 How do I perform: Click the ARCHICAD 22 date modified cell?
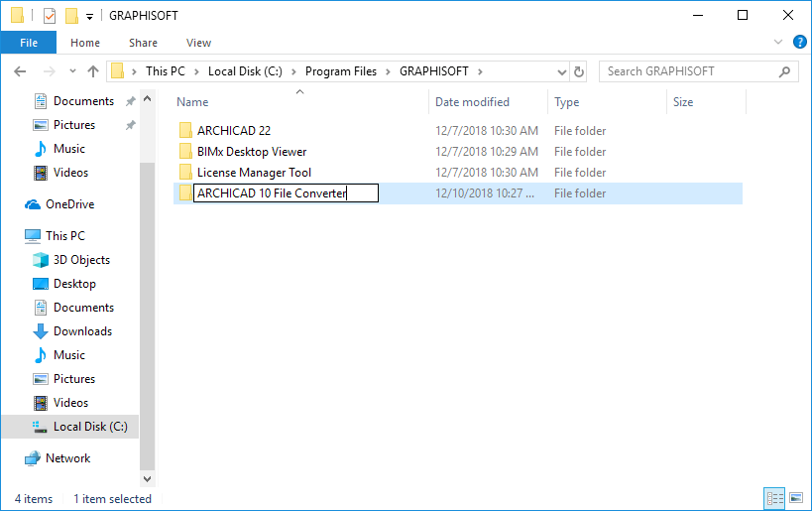(x=486, y=131)
